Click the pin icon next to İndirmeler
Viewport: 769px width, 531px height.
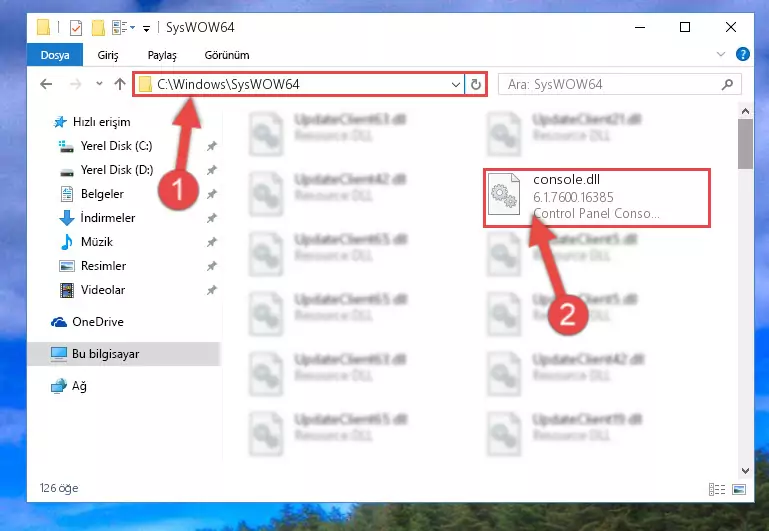(x=211, y=218)
